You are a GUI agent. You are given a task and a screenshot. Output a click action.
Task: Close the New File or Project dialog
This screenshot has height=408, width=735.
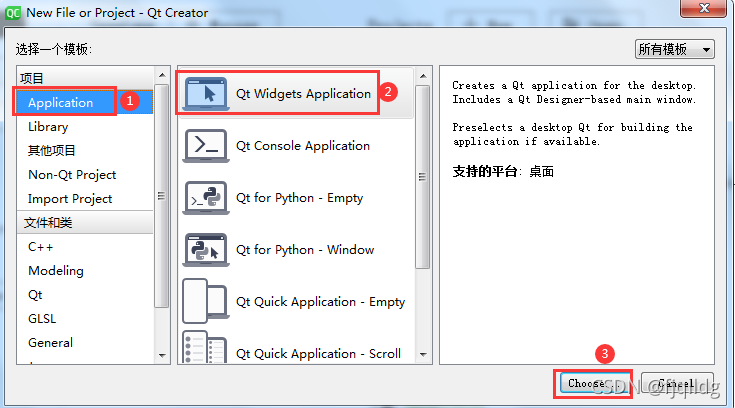(x=704, y=8)
